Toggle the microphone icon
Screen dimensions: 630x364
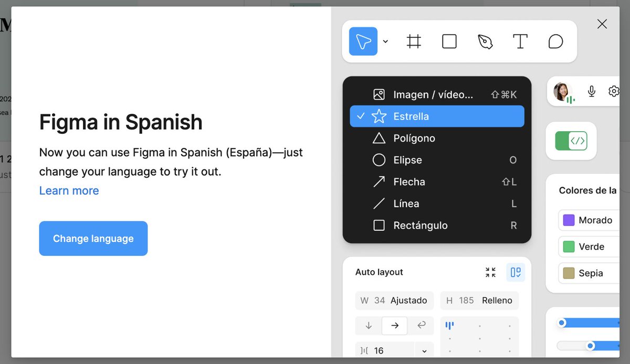(x=592, y=91)
